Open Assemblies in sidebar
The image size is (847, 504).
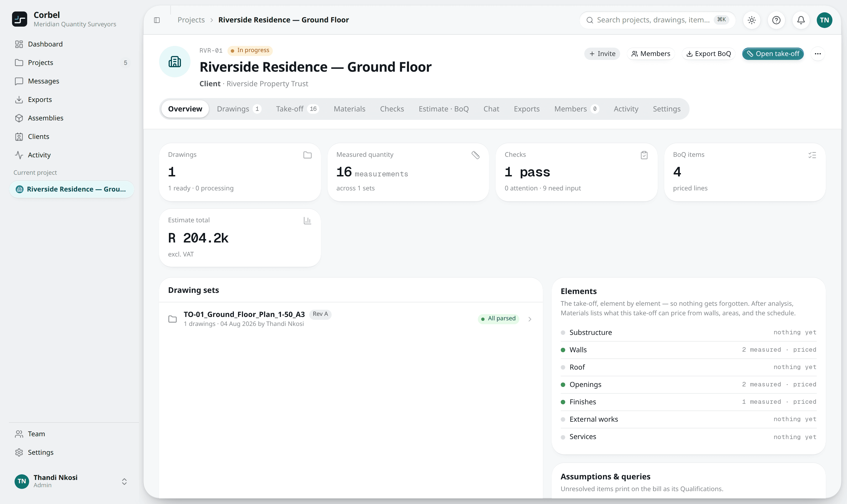[x=71, y=118]
